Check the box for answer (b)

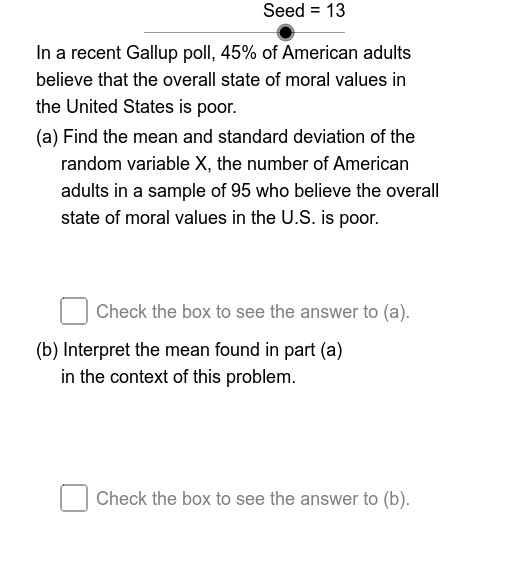tap(74, 498)
